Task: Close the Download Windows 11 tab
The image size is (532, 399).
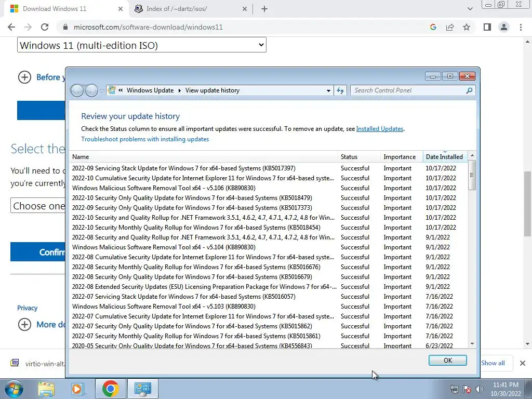Action: pyautogui.click(x=121, y=9)
